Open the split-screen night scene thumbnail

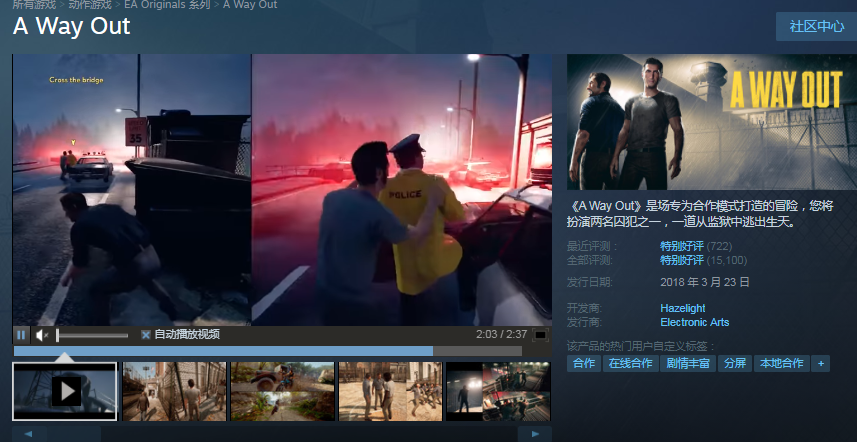(498, 391)
